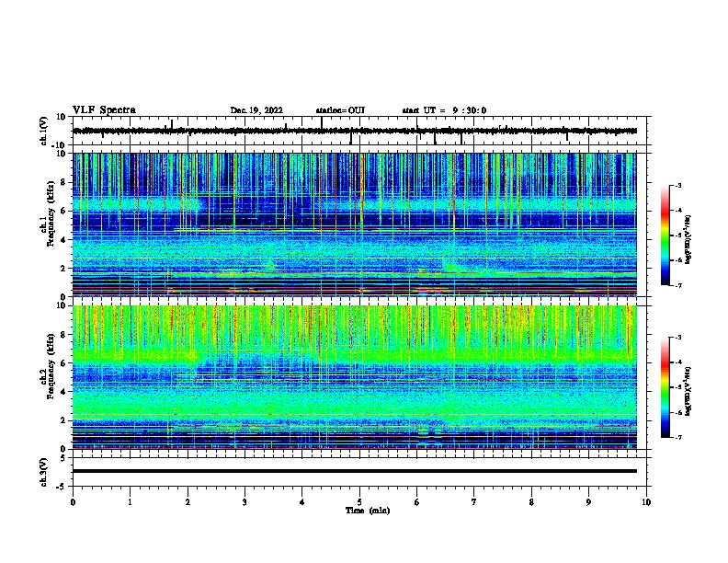Screen dimensions: 728x563
Task: Select the date 'Dec. 19, 2022'
Action: click(x=256, y=110)
